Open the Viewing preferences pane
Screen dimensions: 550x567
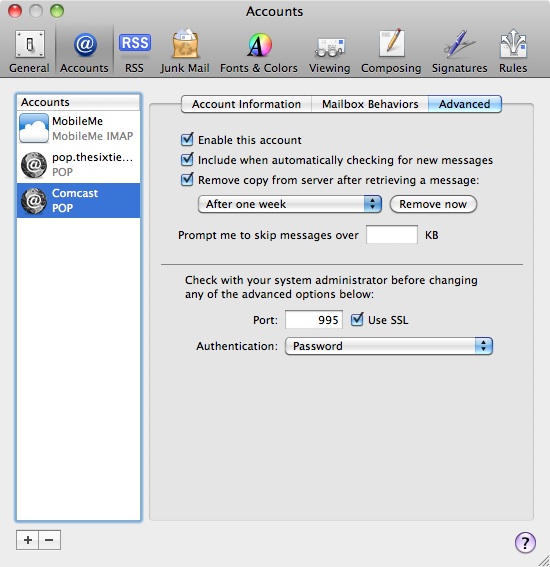329,51
